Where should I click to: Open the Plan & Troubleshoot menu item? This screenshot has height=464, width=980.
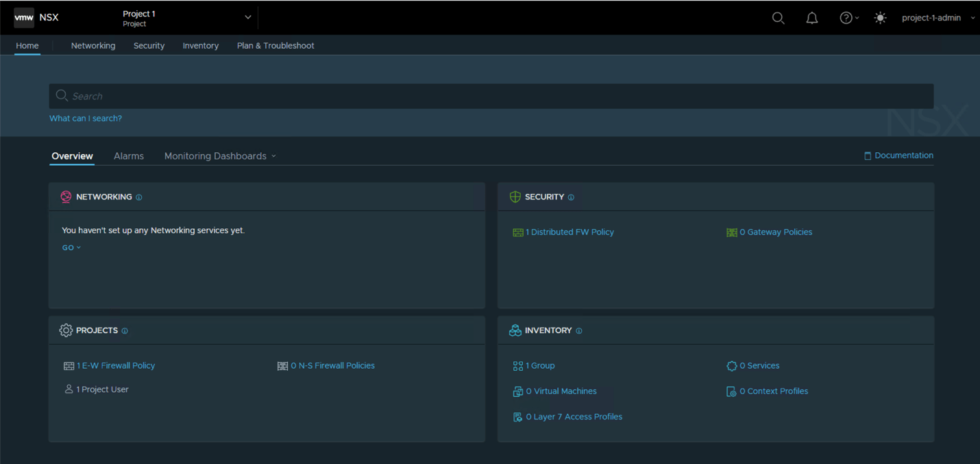275,45
